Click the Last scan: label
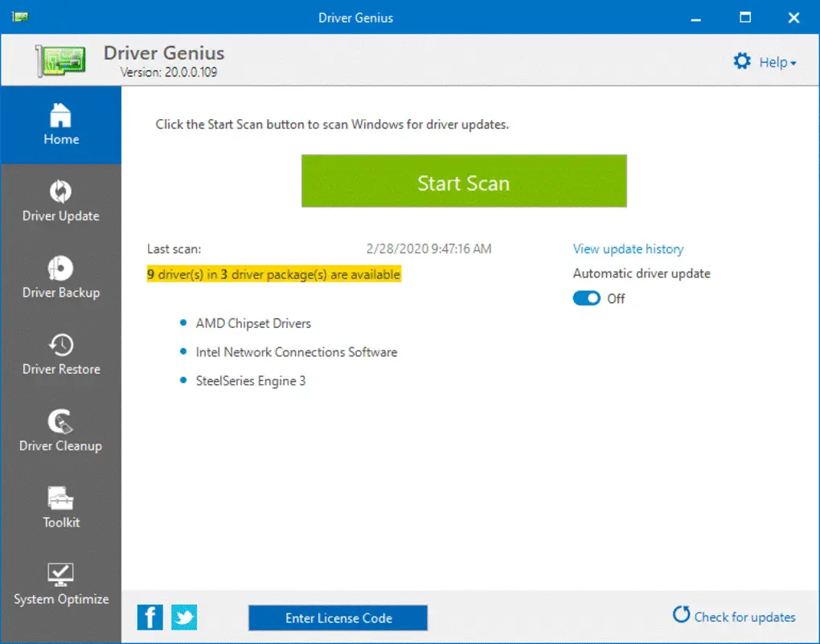Screen dimensions: 820x644 [x=174, y=248]
